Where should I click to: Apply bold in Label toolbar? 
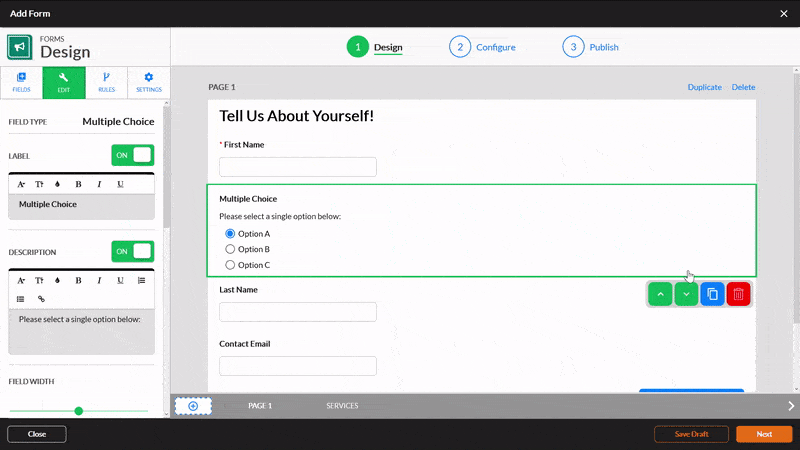point(78,184)
